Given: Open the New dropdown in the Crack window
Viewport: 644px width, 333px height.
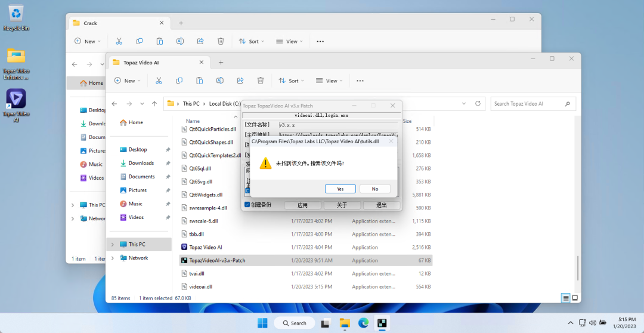Looking at the screenshot, I should click(88, 41).
